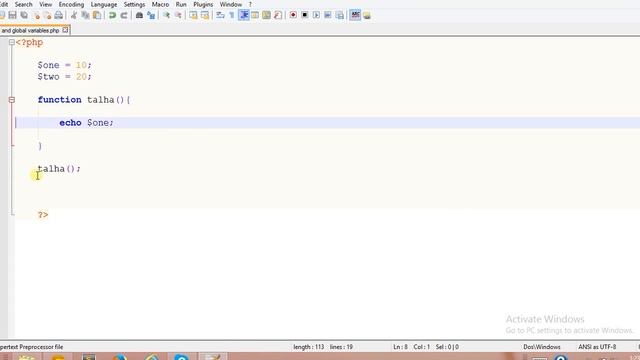640x360 pixels.
Task: Click the Playback macro icon
Action: [x=316, y=15]
